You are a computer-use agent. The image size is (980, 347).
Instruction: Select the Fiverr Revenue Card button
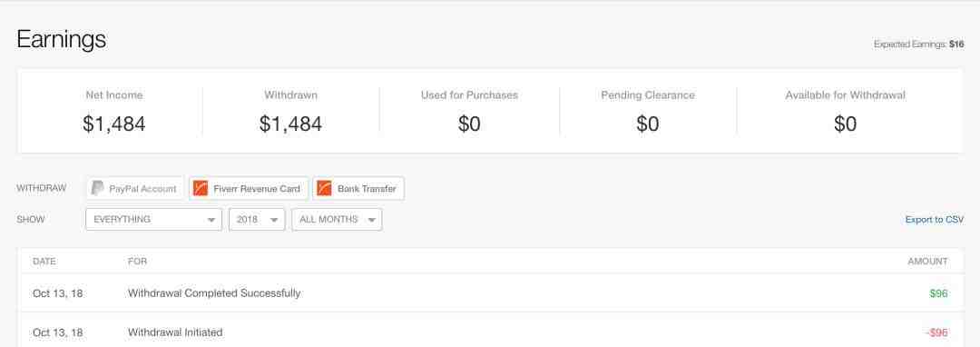pyautogui.click(x=249, y=188)
